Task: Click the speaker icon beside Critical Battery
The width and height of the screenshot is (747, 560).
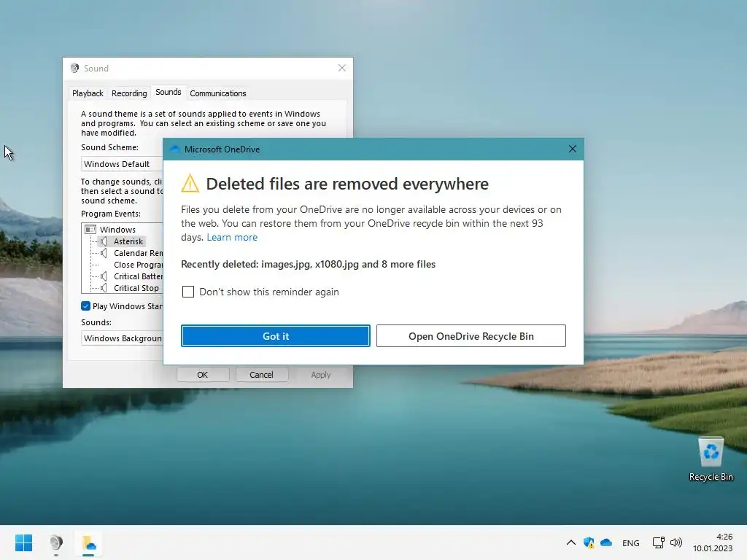Action: 104,276
